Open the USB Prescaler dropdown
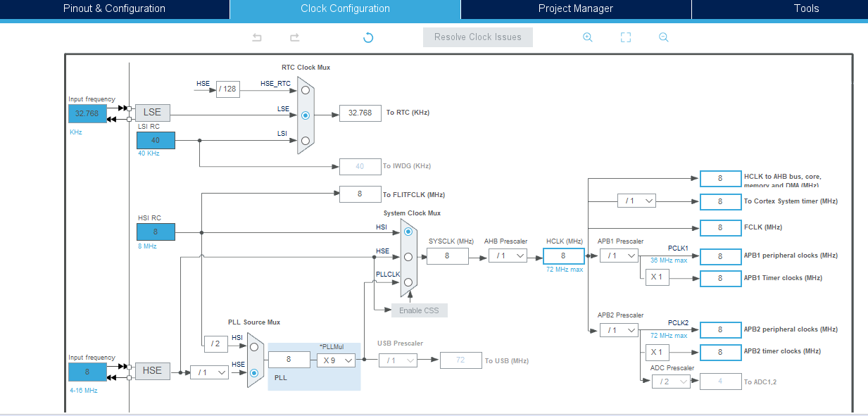Image resolution: width=868 pixels, height=416 pixels. [x=398, y=360]
